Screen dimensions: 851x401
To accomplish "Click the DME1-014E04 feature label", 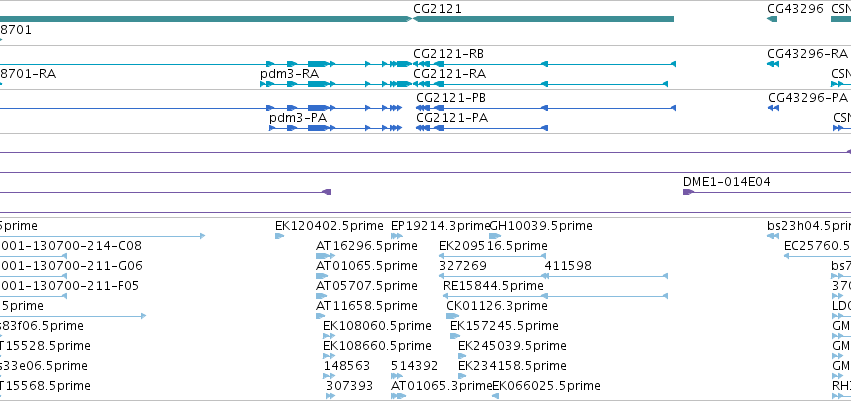I will pos(726,182).
